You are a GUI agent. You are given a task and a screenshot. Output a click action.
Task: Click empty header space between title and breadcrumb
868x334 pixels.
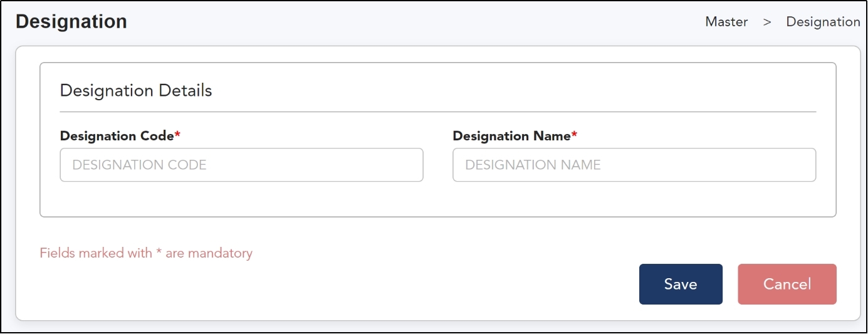click(414, 22)
